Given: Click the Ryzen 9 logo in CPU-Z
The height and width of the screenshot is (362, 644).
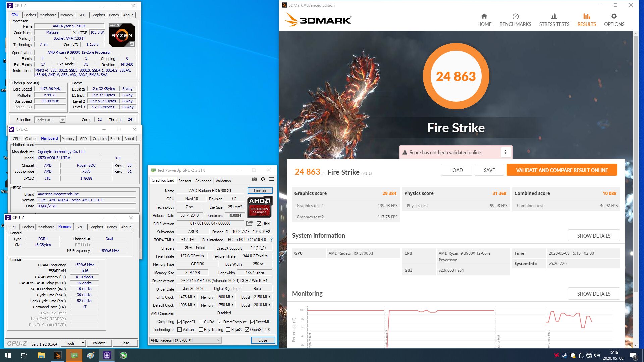Looking at the screenshot, I should [x=122, y=35].
